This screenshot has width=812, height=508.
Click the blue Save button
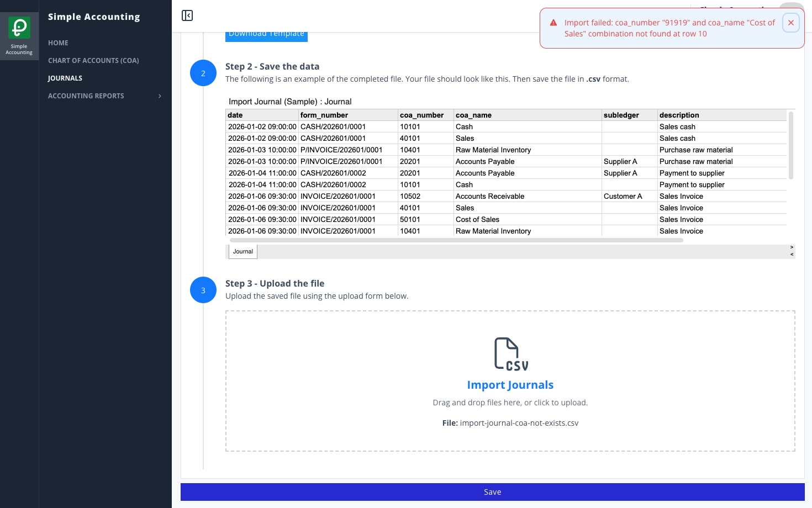493,492
